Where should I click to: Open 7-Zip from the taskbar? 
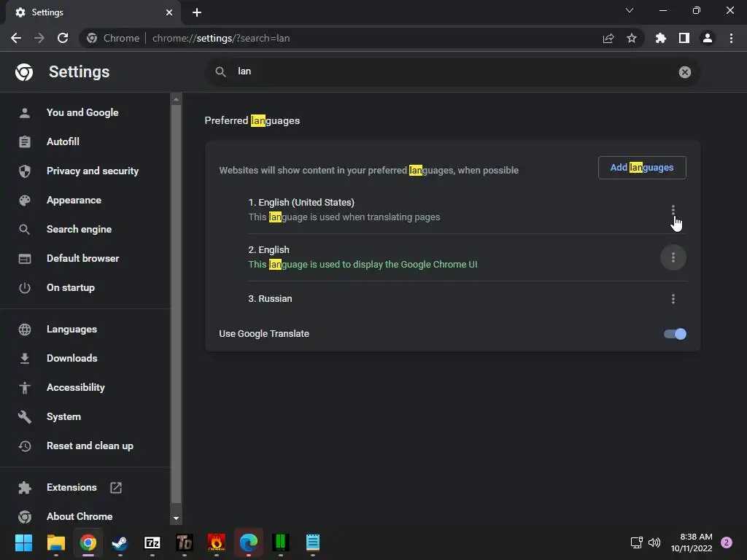(152, 542)
